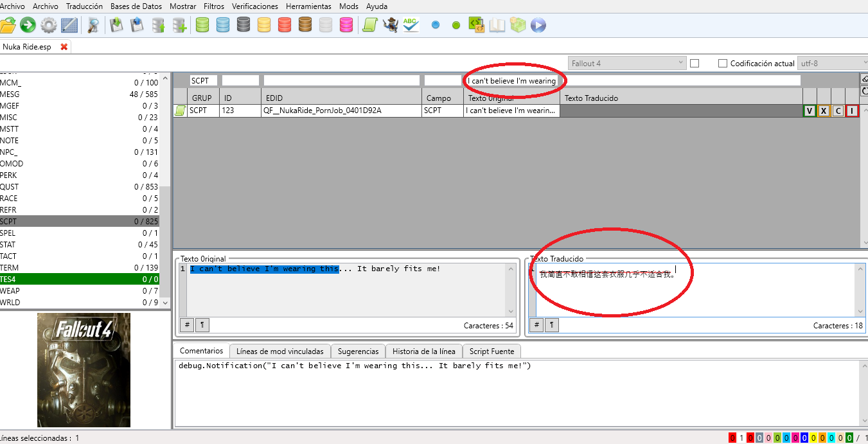This screenshot has width=868, height=444.
Task: Open the Mostrar menu
Action: pyautogui.click(x=183, y=6)
